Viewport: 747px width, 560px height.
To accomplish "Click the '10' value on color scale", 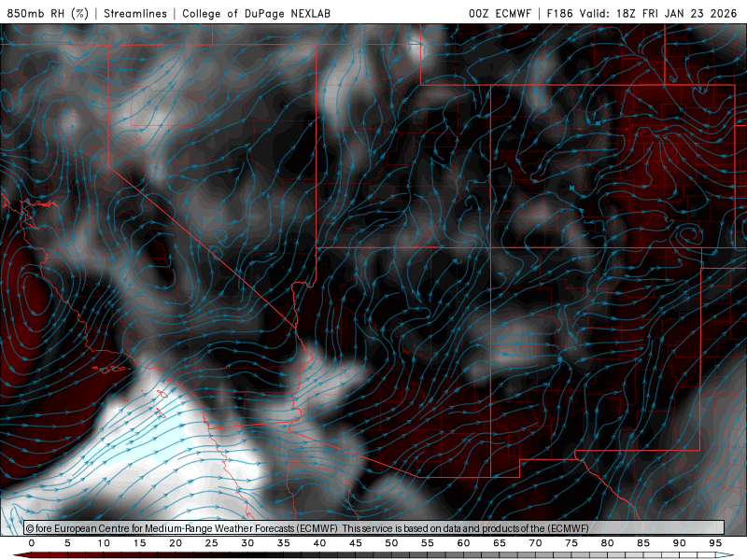I will coord(104,543).
